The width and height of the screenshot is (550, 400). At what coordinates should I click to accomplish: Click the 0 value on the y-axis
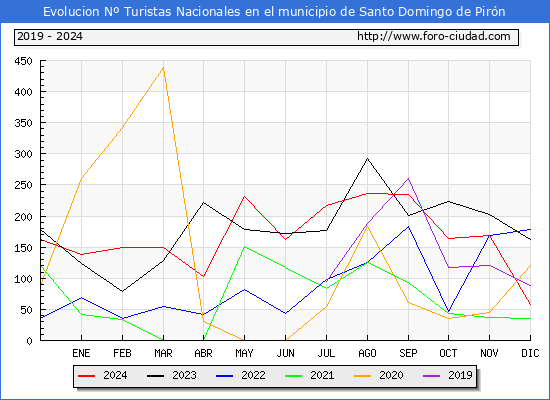(x=29, y=341)
